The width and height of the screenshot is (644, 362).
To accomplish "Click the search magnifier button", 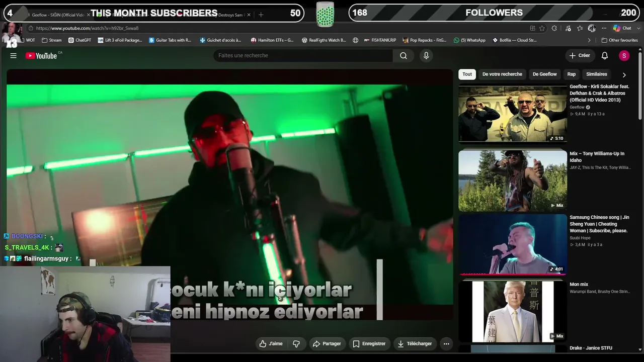I will 404,56.
